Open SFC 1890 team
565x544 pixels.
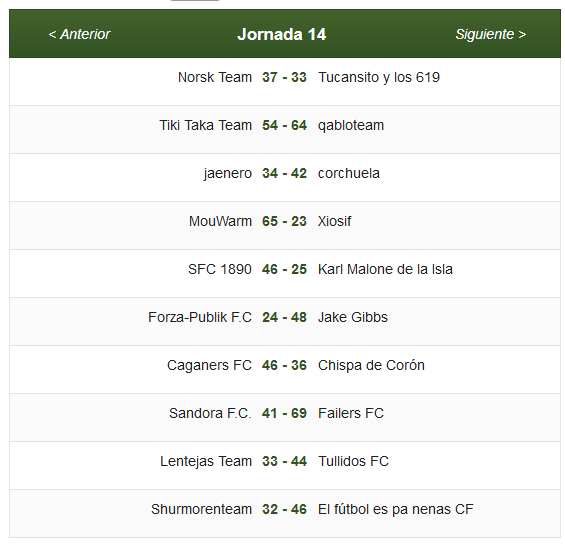(220, 269)
